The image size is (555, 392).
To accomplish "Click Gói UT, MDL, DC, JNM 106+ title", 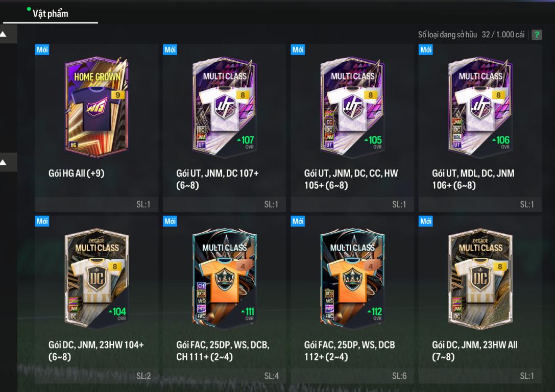I will coord(473,179).
